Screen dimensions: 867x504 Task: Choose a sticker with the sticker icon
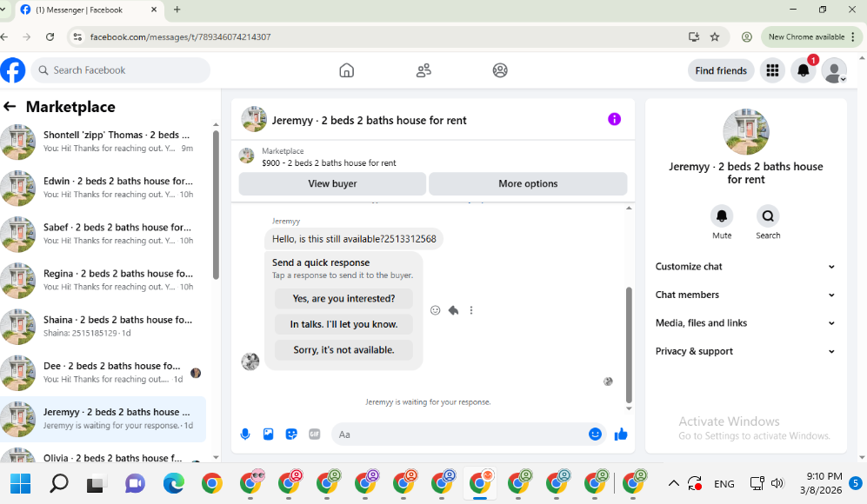pos(291,434)
